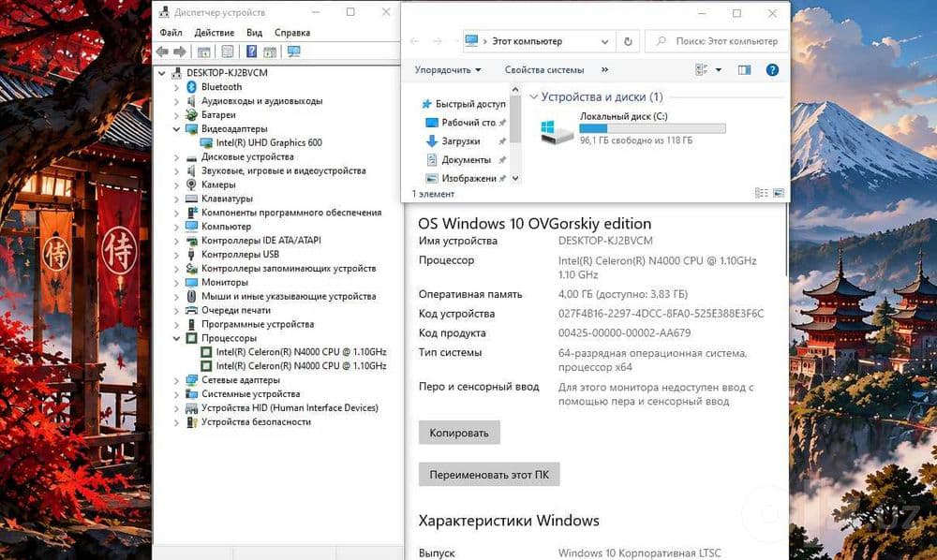Click the Быстрый доступ entry
Screen dimensions: 937x560
point(464,104)
